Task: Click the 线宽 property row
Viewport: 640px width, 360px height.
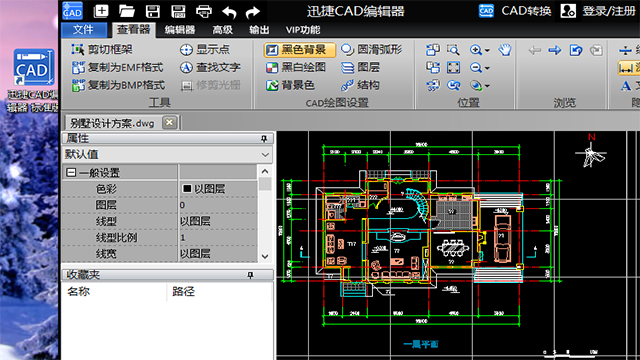Action: tap(160, 254)
